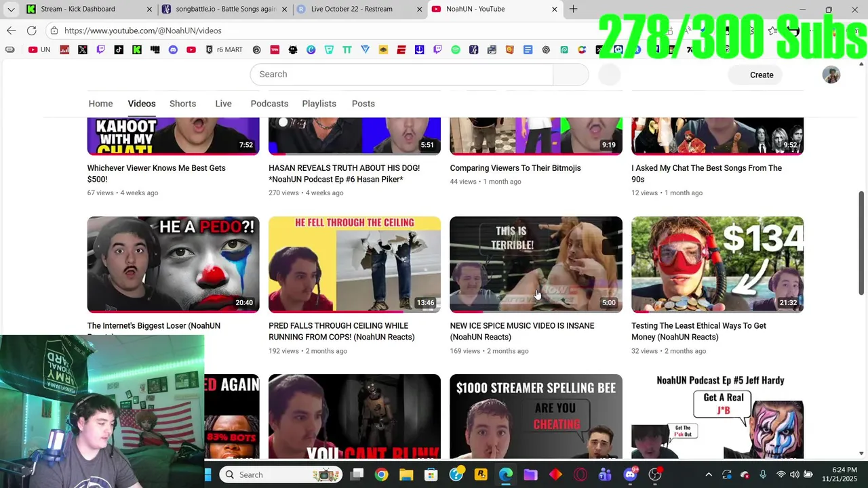The width and height of the screenshot is (868, 488).
Task: Click the YouTube search submit button
Action: (x=571, y=75)
